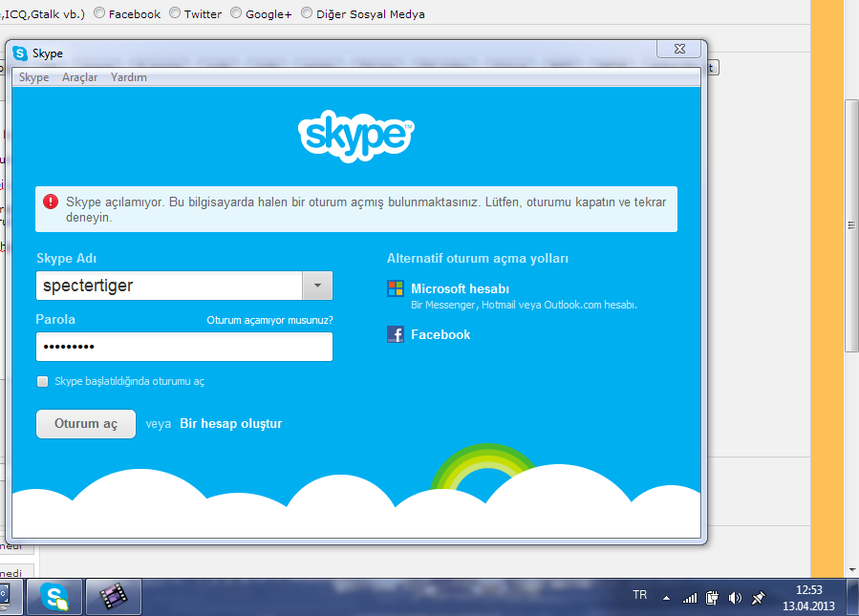Click the network signal tray icon
Image resolution: width=859 pixels, height=616 pixels.
tap(690, 598)
